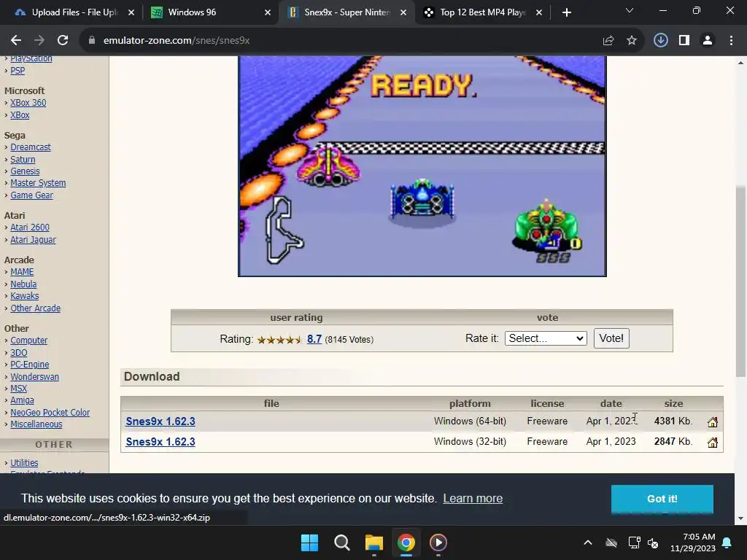Open the Learn more cookie link
Screen dimensions: 747x560
473,499
